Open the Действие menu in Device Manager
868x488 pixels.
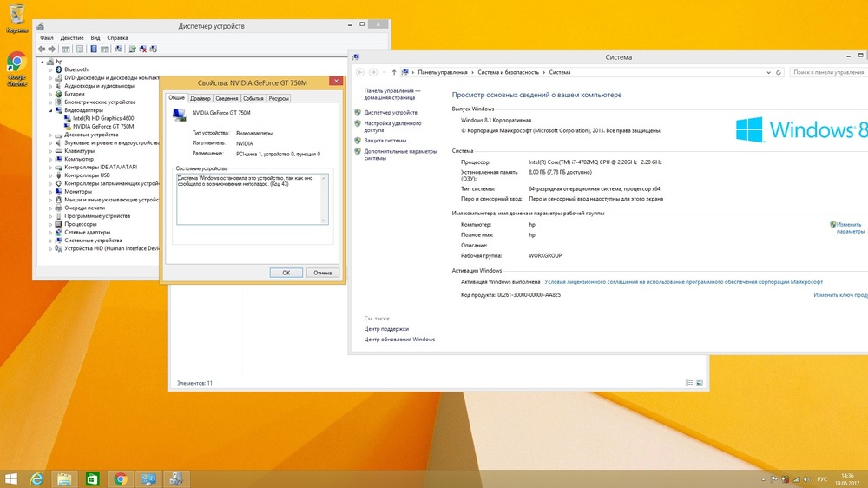coord(72,38)
